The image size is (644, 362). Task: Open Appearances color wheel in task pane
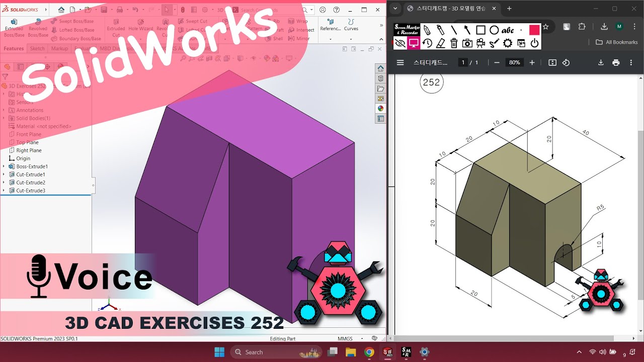click(x=381, y=108)
